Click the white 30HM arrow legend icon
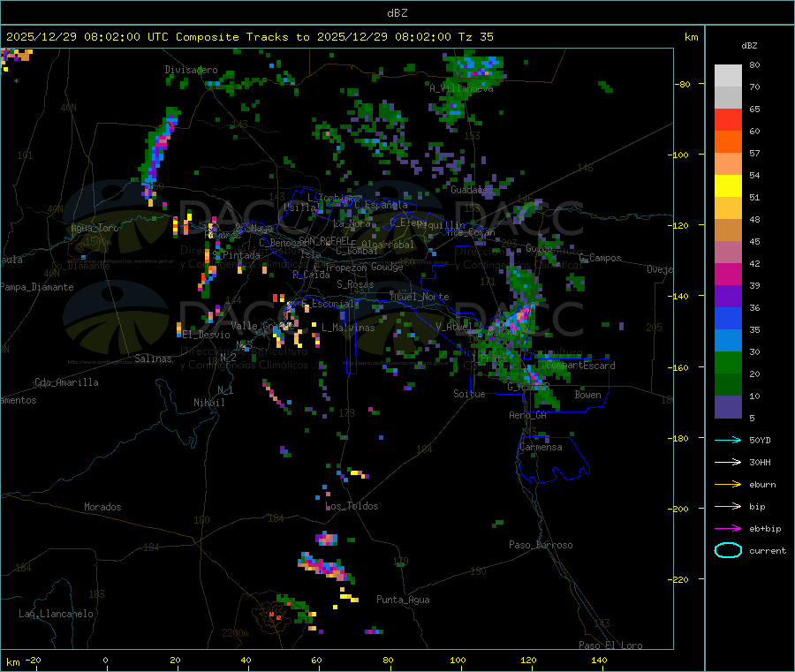795x672 pixels. 728,462
